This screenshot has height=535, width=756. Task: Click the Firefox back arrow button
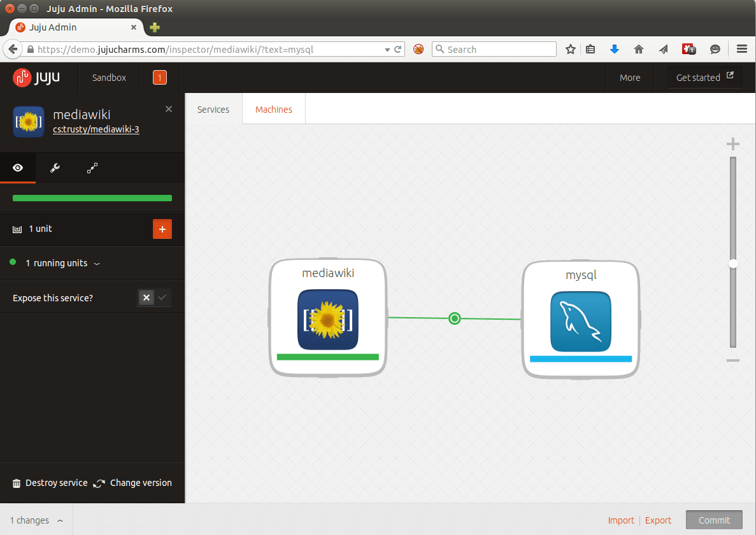pyautogui.click(x=13, y=49)
